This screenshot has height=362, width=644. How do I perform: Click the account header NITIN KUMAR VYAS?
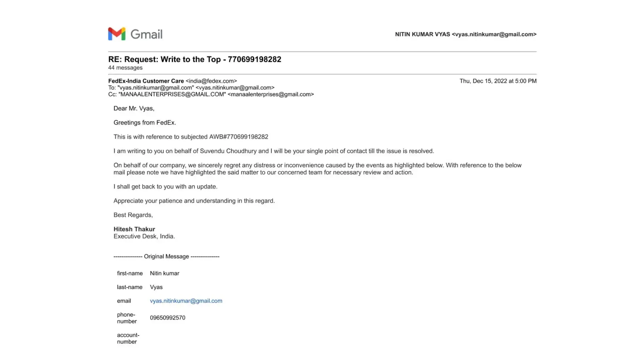click(x=422, y=34)
